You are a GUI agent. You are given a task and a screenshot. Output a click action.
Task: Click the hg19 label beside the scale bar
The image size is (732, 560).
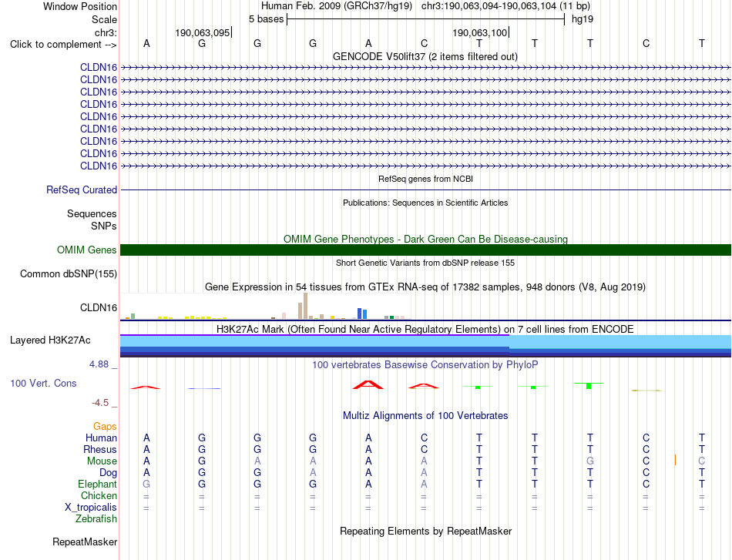coord(583,19)
